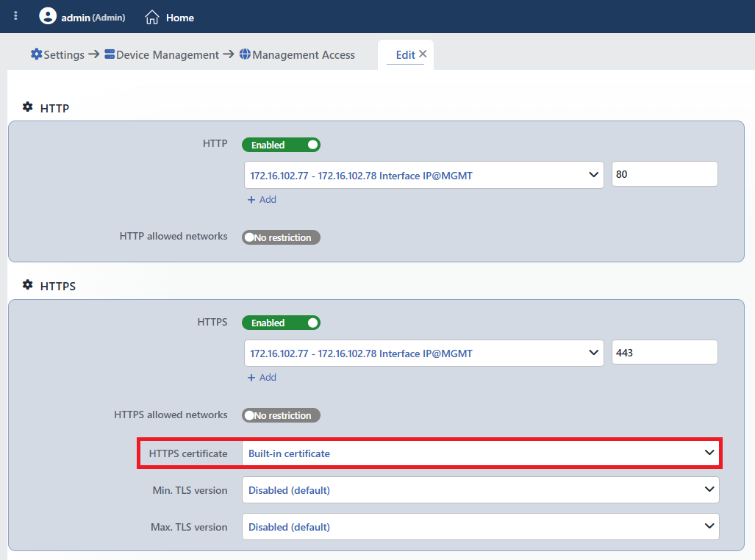Image resolution: width=755 pixels, height=560 pixels.
Task: Open the Max. TLS version dropdown
Action: coord(481,527)
